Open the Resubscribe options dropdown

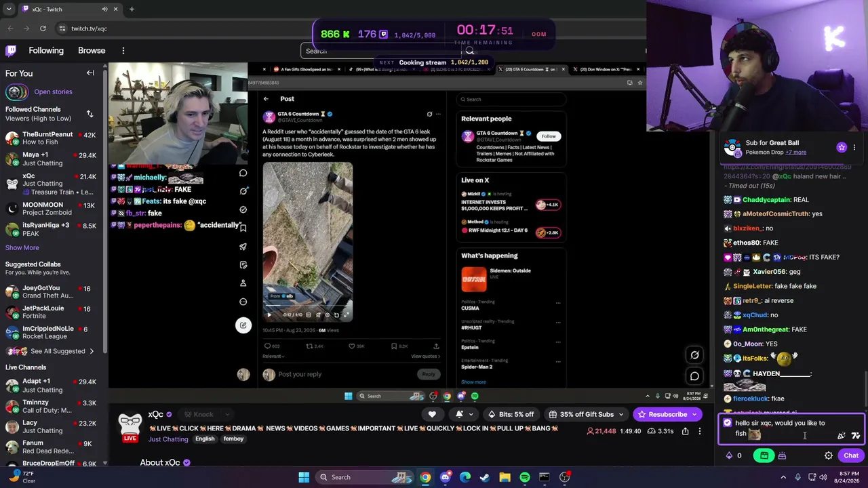694,414
